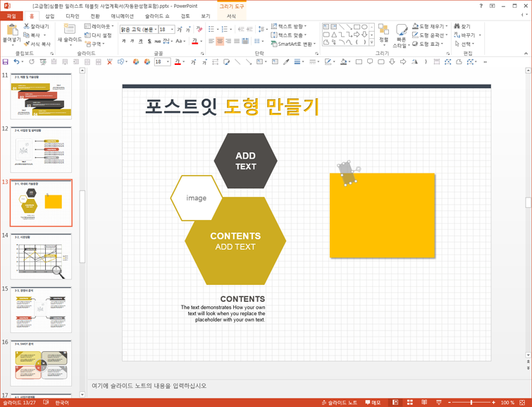Click font color red A in ribbon
532x407 pixels.
click(194, 41)
